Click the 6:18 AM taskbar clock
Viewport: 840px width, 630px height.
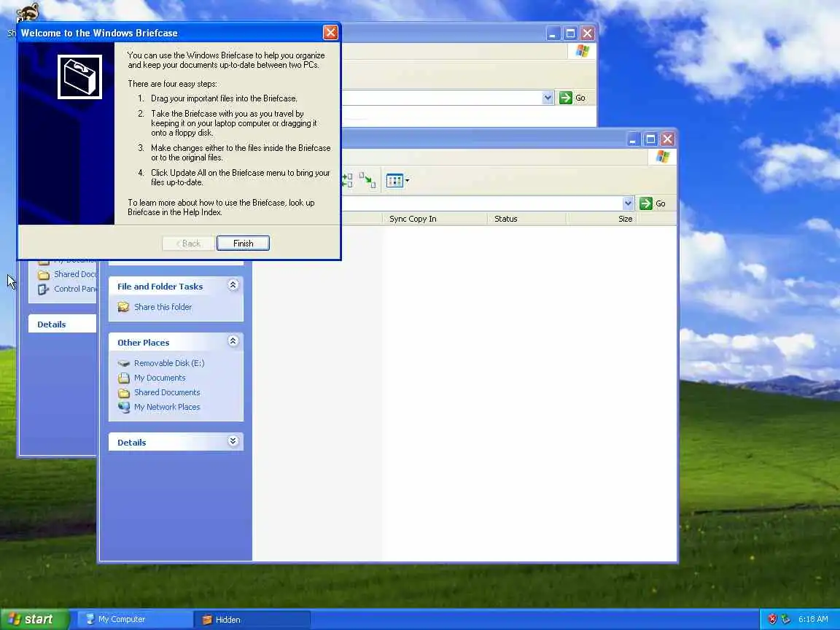point(813,619)
